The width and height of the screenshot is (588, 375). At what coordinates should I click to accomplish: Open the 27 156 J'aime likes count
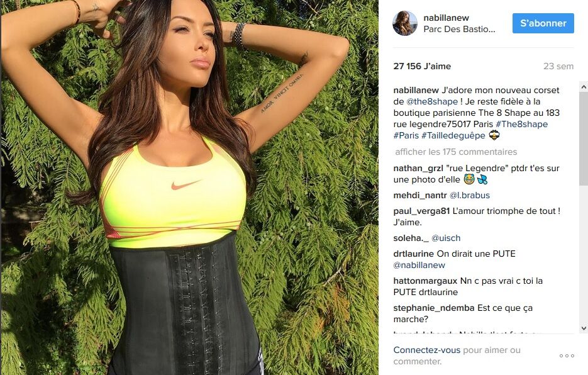422,66
